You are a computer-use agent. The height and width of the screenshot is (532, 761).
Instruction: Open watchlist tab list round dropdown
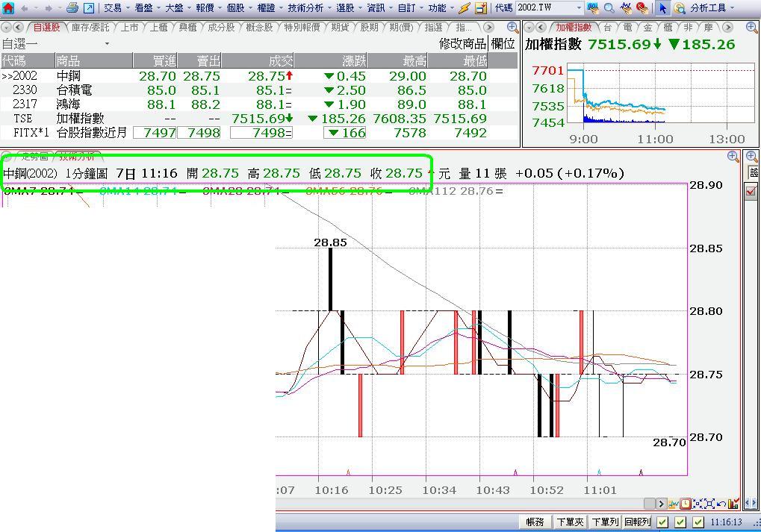pos(6,28)
